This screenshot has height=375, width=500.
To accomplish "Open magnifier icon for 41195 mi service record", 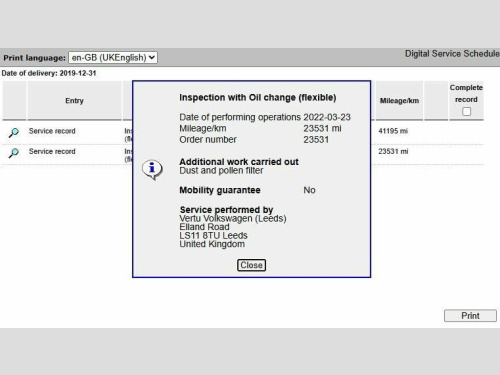I will click(14, 132).
